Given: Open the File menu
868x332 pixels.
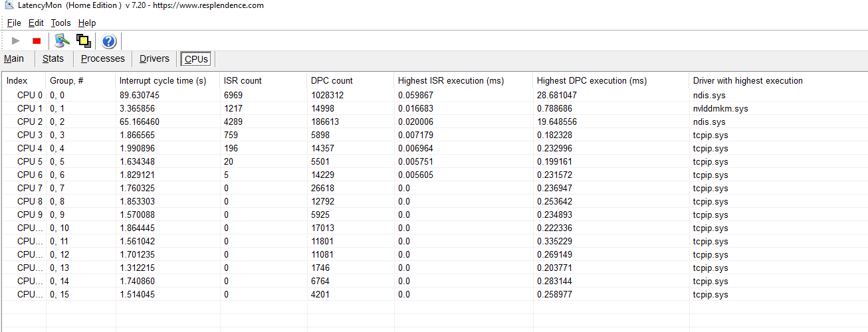Looking at the screenshot, I should pyautogui.click(x=14, y=23).
